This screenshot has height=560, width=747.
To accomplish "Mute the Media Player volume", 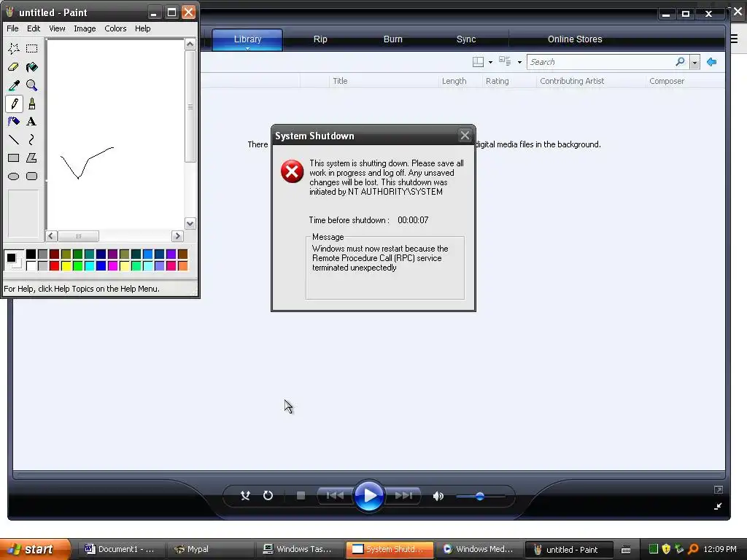I will tap(438, 496).
